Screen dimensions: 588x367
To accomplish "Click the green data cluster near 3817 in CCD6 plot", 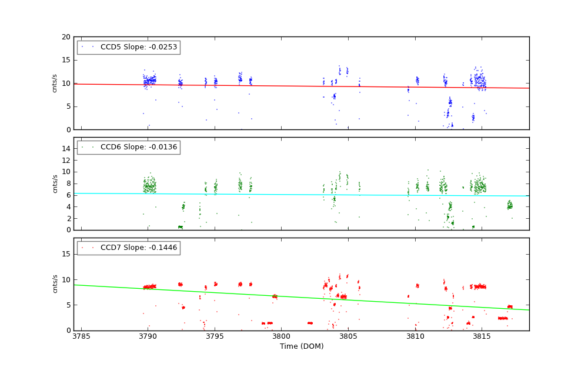I will coord(510,205).
